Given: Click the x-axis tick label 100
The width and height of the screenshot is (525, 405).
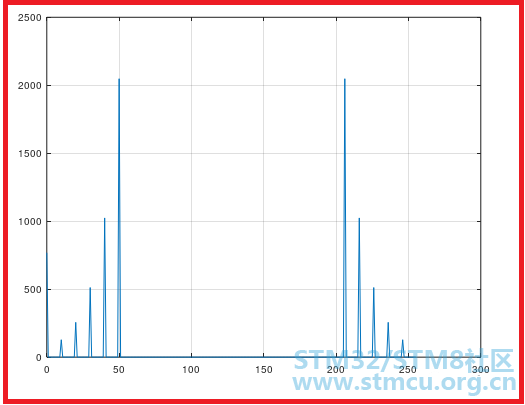Looking at the screenshot, I should coord(191,370).
